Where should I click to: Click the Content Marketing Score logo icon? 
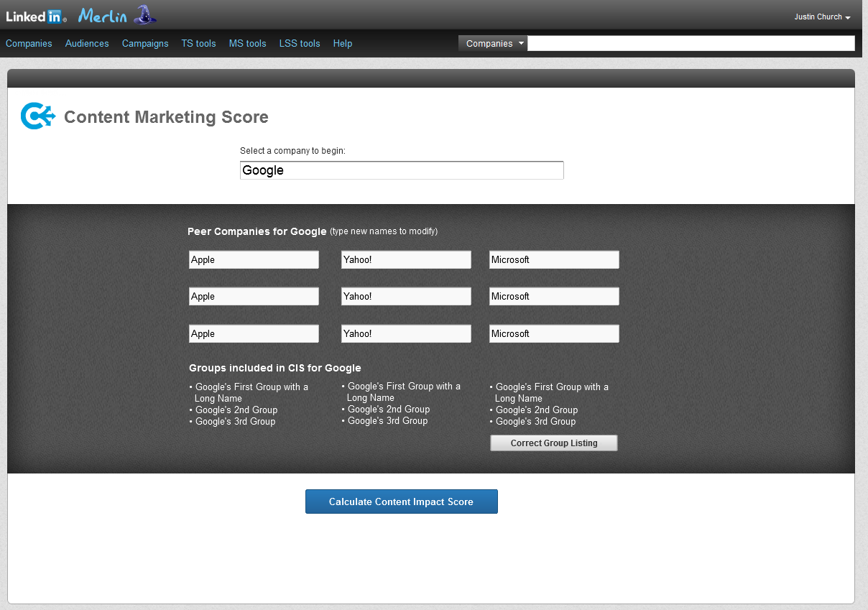[37, 116]
